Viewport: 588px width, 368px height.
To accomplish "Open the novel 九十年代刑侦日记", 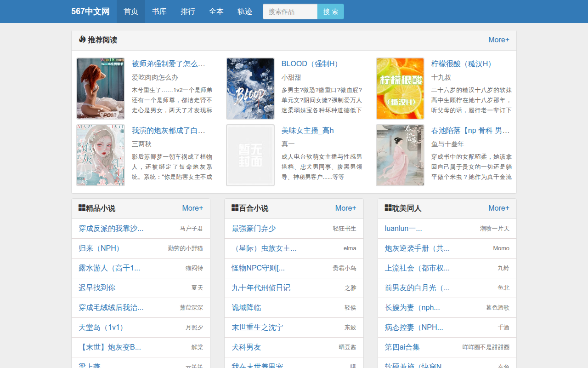I will (x=261, y=287).
